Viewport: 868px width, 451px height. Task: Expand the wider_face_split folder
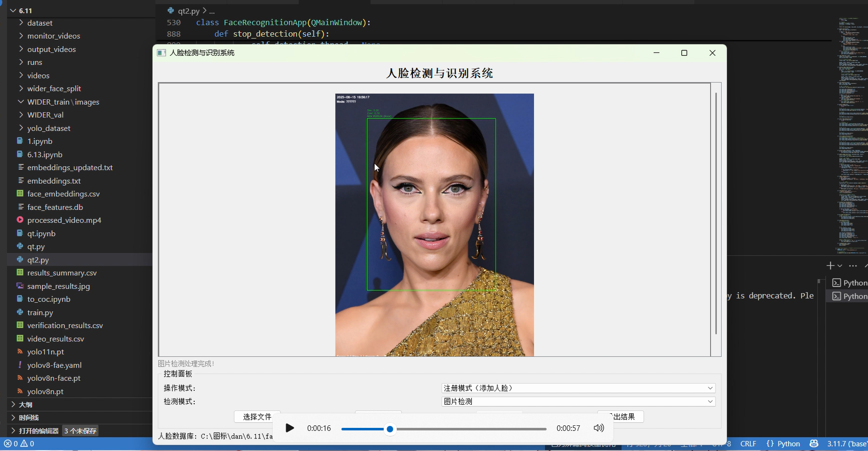click(21, 88)
